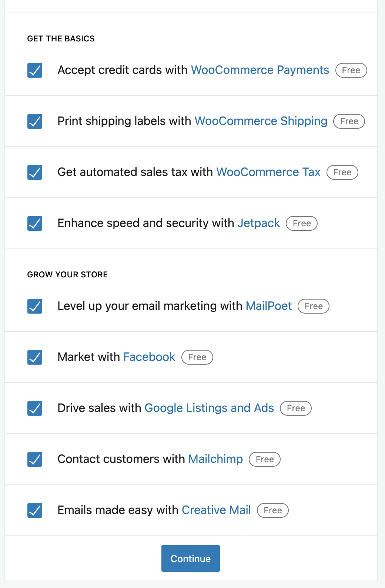Screen dimensions: 385x588
Task: Click the Free badge beside WooCommerce Tax
Action: tap(342, 172)
